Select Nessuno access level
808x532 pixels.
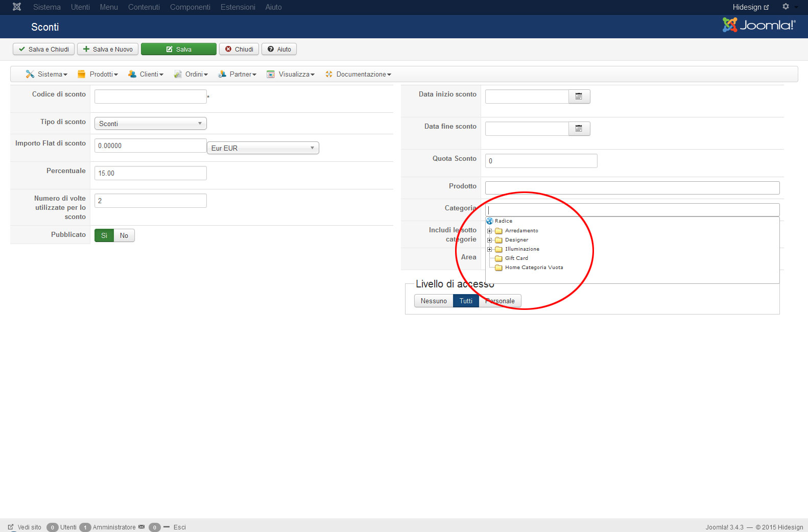434,301
